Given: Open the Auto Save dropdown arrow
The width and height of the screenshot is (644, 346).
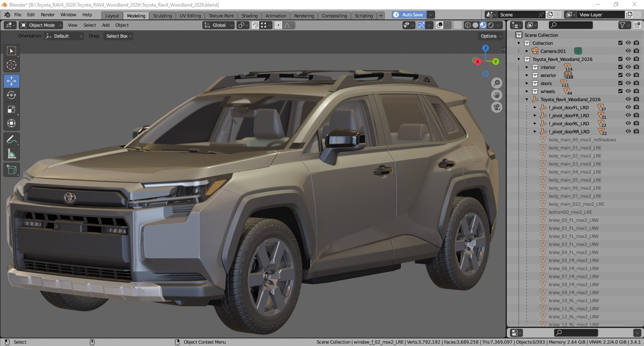Looking at the screenshot, I should pos(431,15).
